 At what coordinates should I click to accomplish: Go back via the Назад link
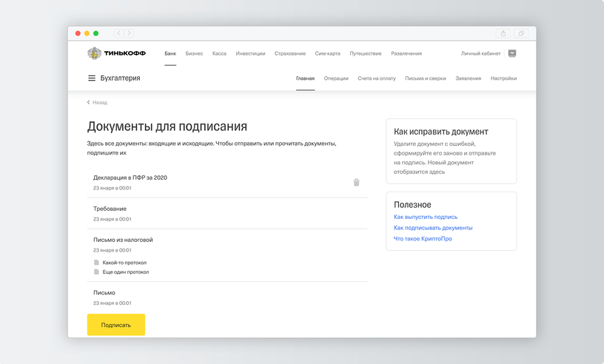97,102
